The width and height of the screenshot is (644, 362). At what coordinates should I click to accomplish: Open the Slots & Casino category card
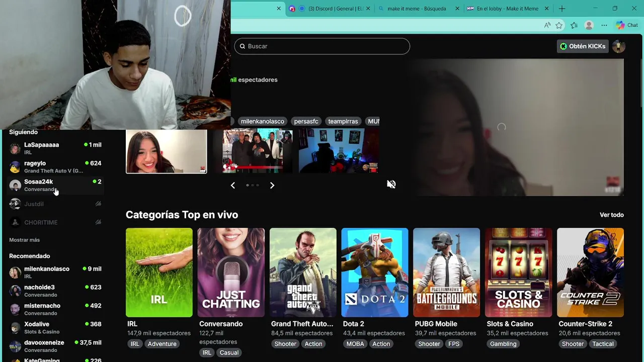click(x=518, y=273)
